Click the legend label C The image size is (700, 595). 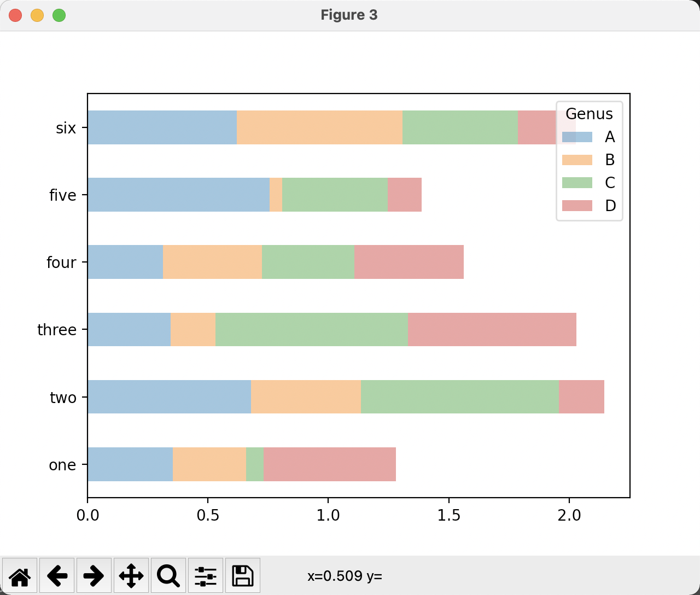610,183
